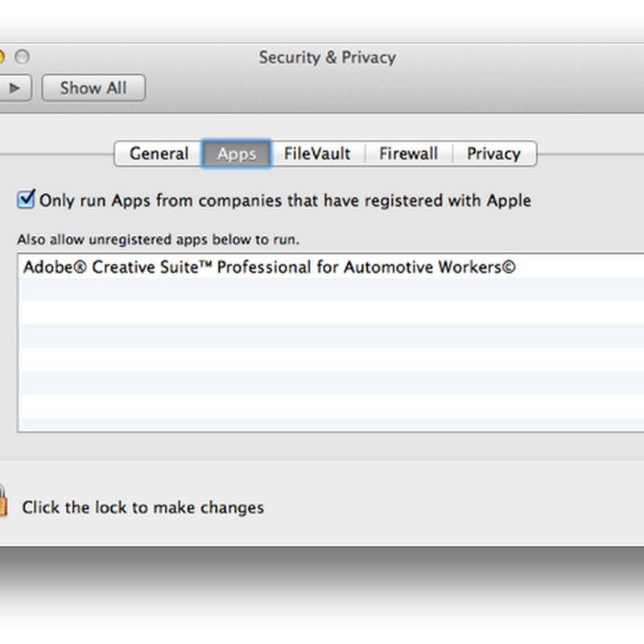
Task: Select the Apps tab
Action: click(x=237, y=154)
